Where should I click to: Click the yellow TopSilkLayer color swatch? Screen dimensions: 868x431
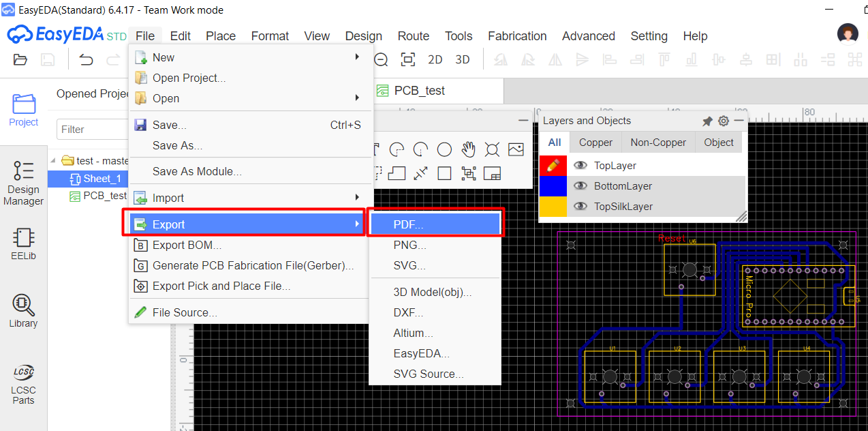click(x=553, y=207)
